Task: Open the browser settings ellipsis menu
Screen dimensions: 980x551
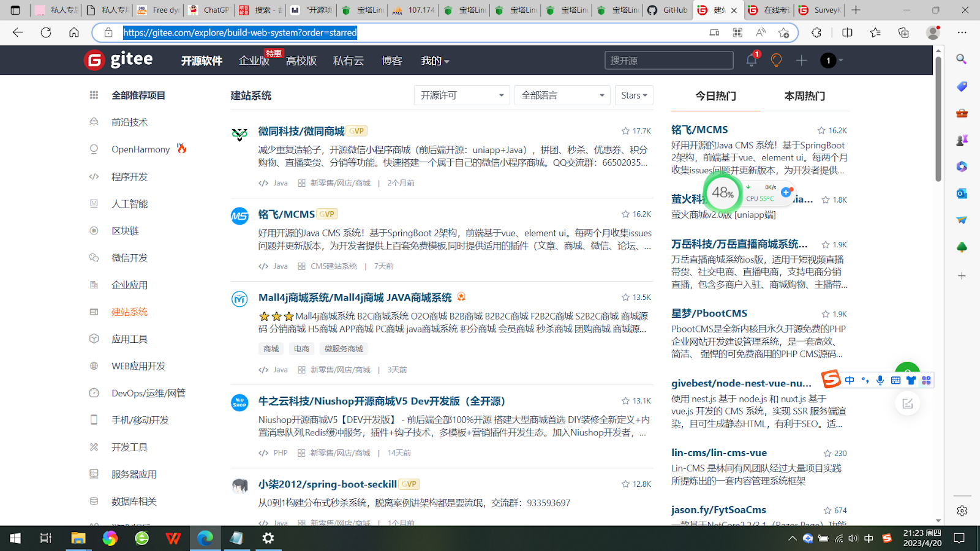Action: click(962, 32)
